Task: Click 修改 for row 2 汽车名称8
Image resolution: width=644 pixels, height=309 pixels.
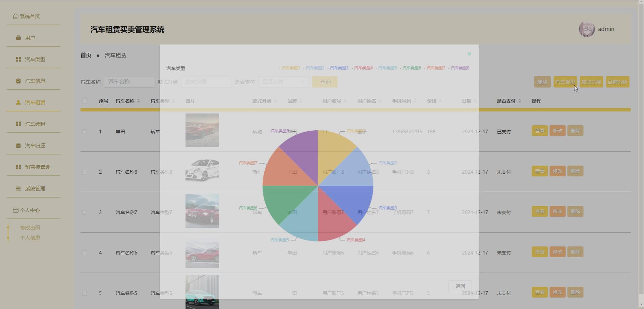Action: [x=557, y=171]
